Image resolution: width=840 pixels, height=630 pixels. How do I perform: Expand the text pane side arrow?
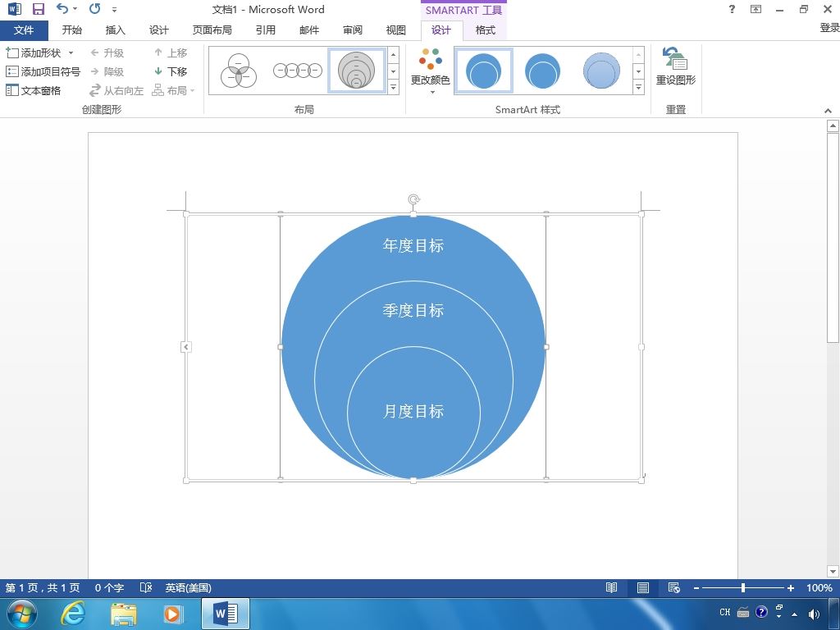185,347
